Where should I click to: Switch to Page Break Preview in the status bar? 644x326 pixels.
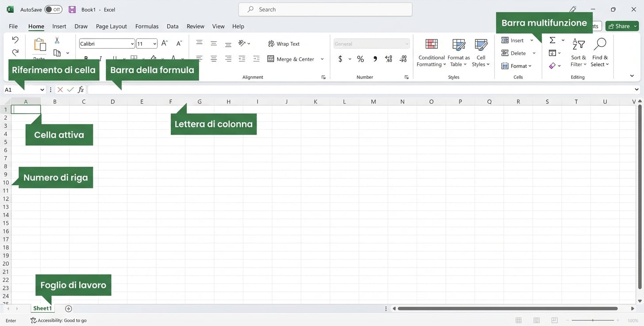pos(554,320)
